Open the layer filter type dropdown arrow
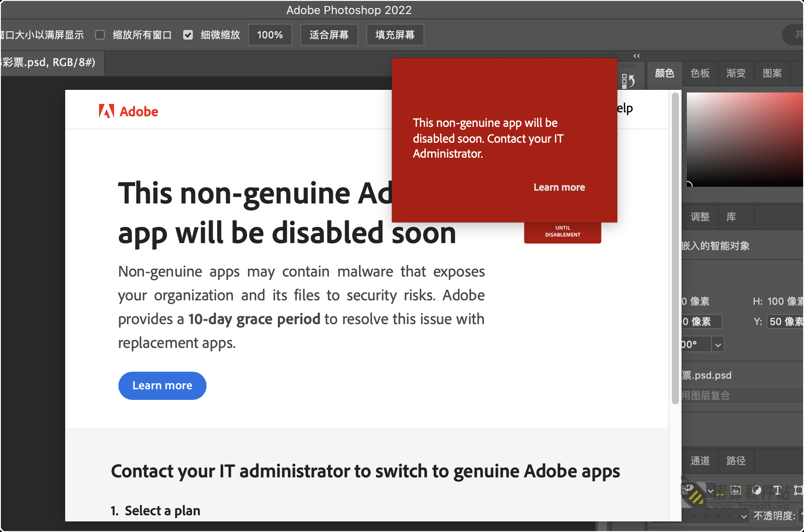 (x=711, y=490)
